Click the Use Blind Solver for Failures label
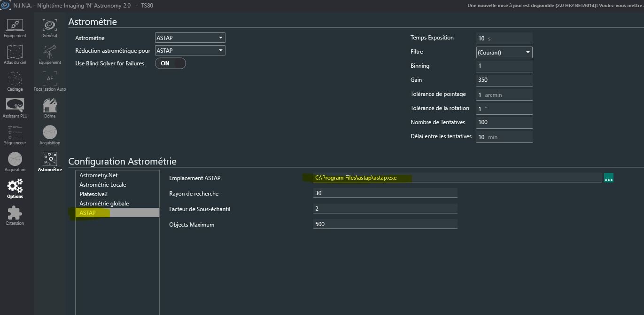Screen dimensions: 644x315 [x=110, y=63]
